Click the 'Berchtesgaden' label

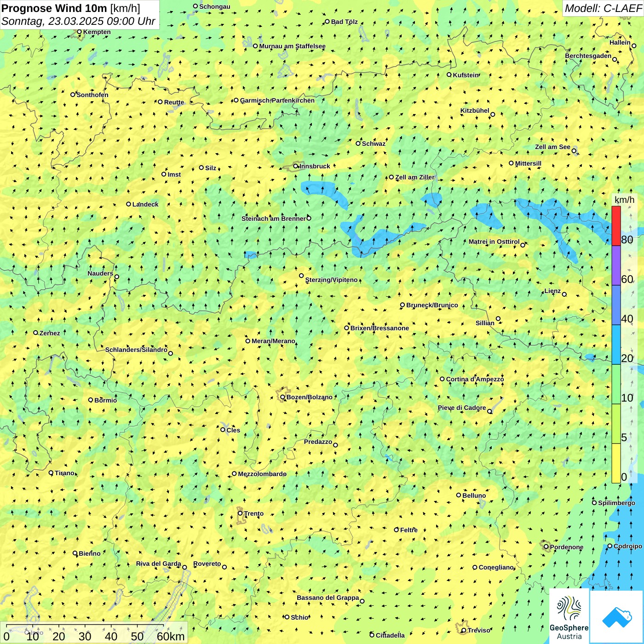pyautogui.click(x=588, y=56)
